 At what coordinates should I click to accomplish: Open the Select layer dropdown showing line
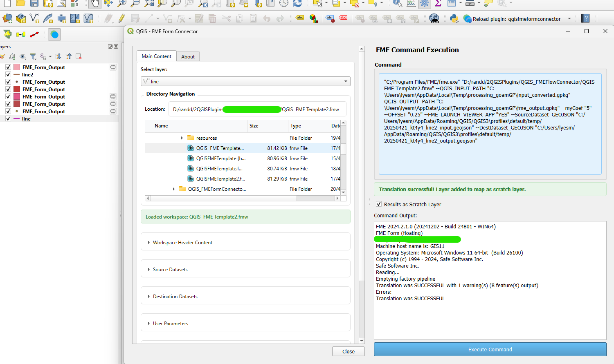(x=245, y=81)
